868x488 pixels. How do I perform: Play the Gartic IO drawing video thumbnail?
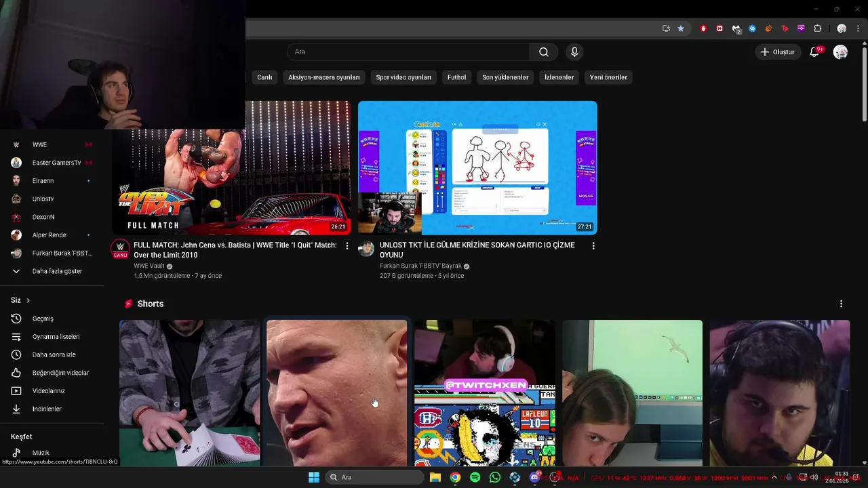tap(477, 167)
